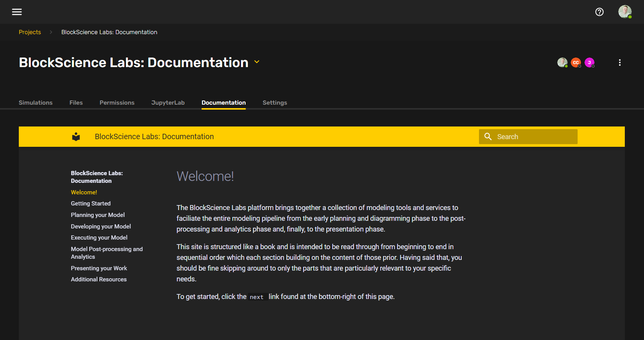Click the sidebar BlockScience Labs: Documentation heading

pos(97,177)
